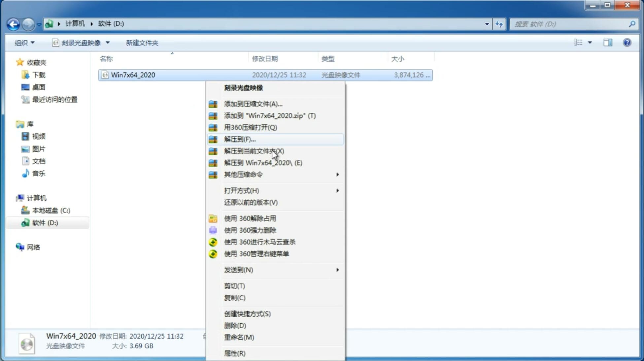Select 重命名 rename option
Screen dimensions: 644x361
pos(239,337)
